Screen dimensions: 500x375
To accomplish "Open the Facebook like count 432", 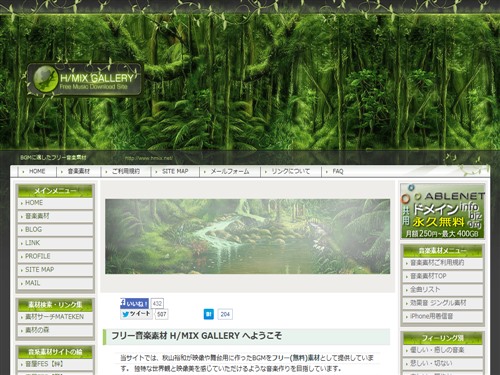I will [x=157, y=303].
